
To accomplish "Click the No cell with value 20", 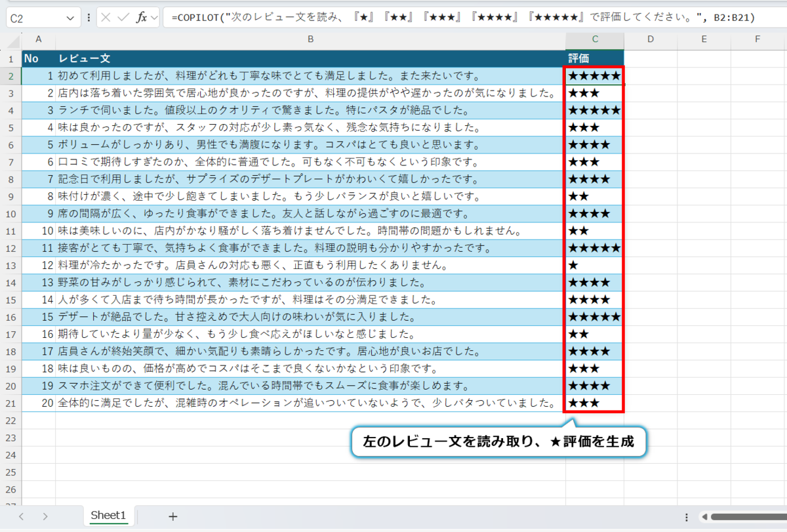I will point(39,403).
